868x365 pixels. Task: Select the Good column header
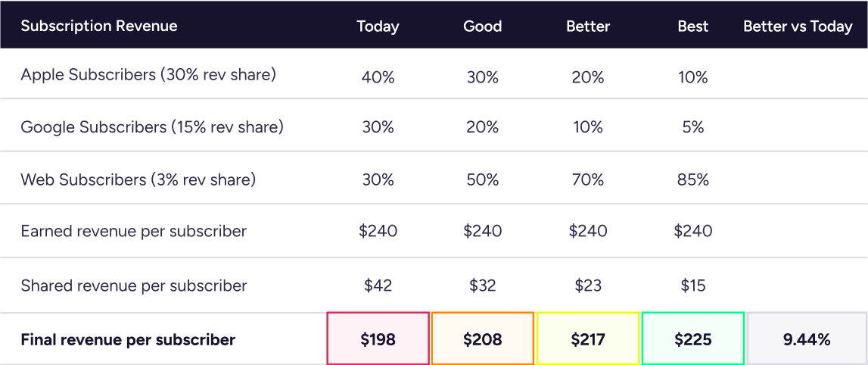click(482, 27)
